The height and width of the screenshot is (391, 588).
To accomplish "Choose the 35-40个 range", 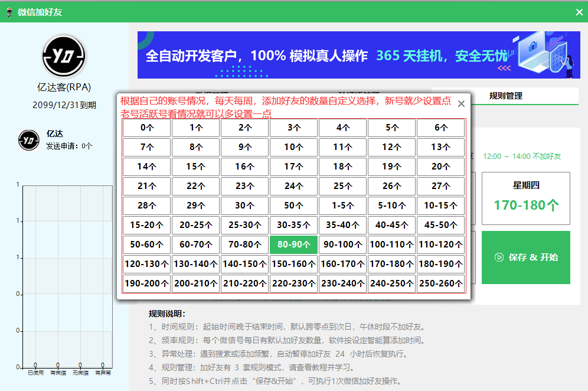I will point(343,225).
